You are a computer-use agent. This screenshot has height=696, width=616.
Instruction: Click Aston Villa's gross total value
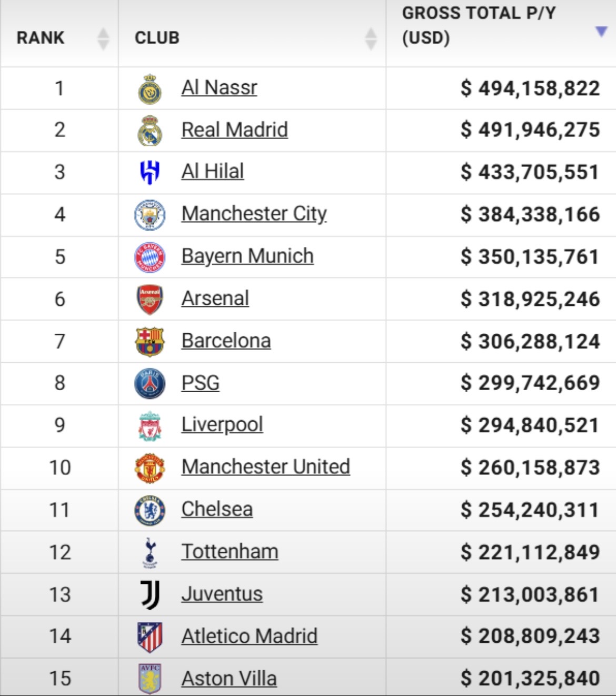[x=530, y=678]
